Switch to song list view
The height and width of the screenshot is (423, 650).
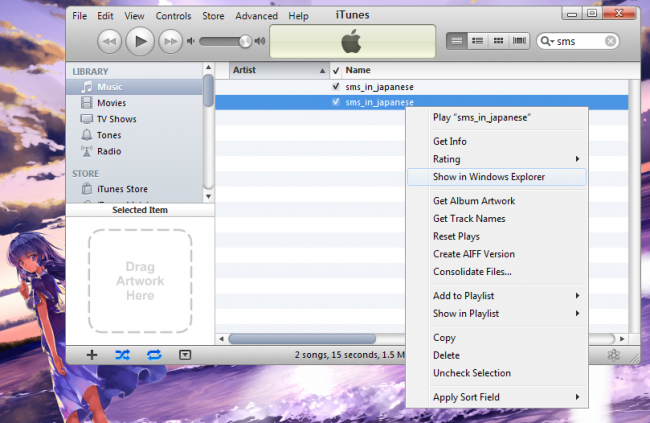point(457,41)
